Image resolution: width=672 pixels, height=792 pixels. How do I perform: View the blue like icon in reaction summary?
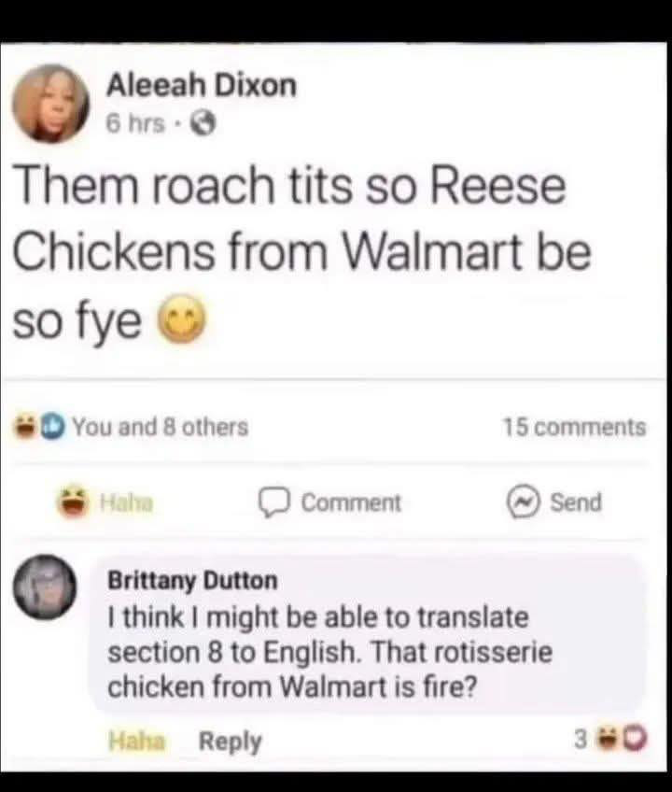pyautogui.click(x=50, y=427)
